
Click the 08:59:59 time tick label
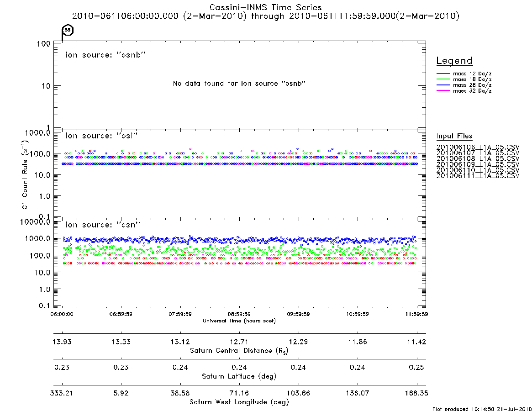239,314
